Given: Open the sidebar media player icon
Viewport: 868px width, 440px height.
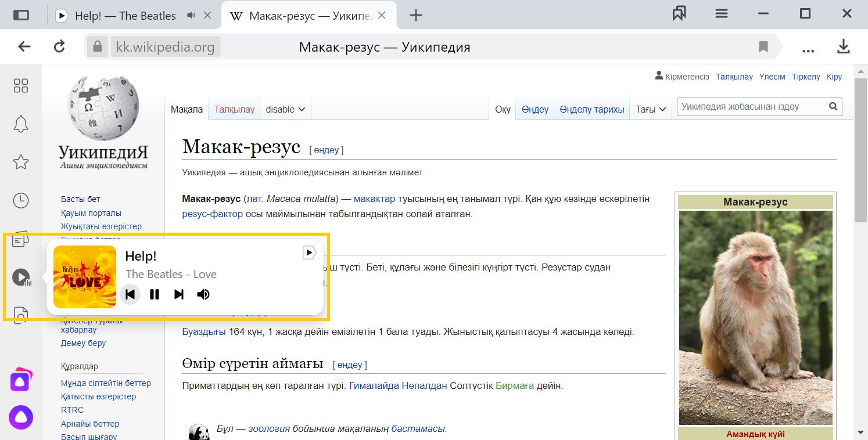Looking at the screenshot, I should [x=21, y=277].
